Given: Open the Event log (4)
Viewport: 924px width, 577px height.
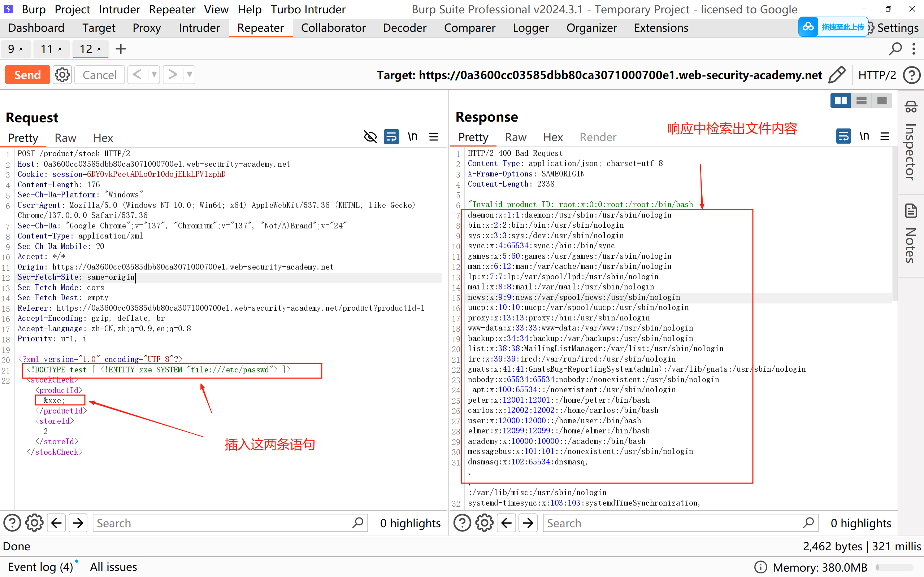Looking at the screenshot, I should click(40, 567).
